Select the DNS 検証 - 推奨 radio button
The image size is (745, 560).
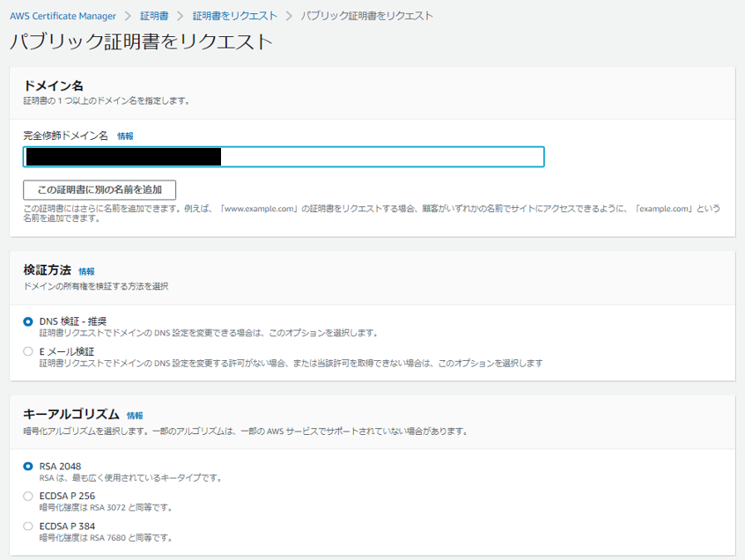[27, 321]
